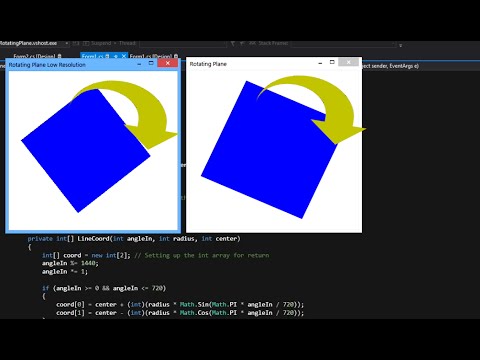Click 'Math.Sin' in the coord[0] line
Viewport: 480px width, 360px height.
[x=194, y=305]
